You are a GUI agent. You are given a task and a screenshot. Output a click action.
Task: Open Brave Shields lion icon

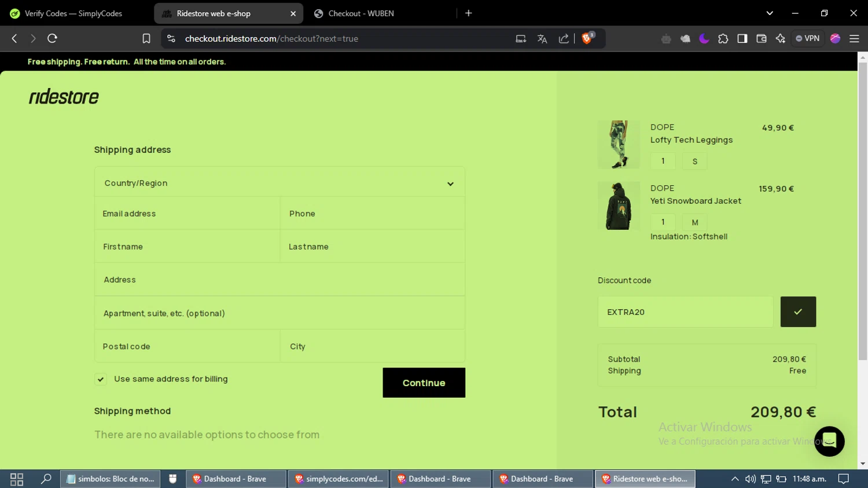(x=587, y=38)
